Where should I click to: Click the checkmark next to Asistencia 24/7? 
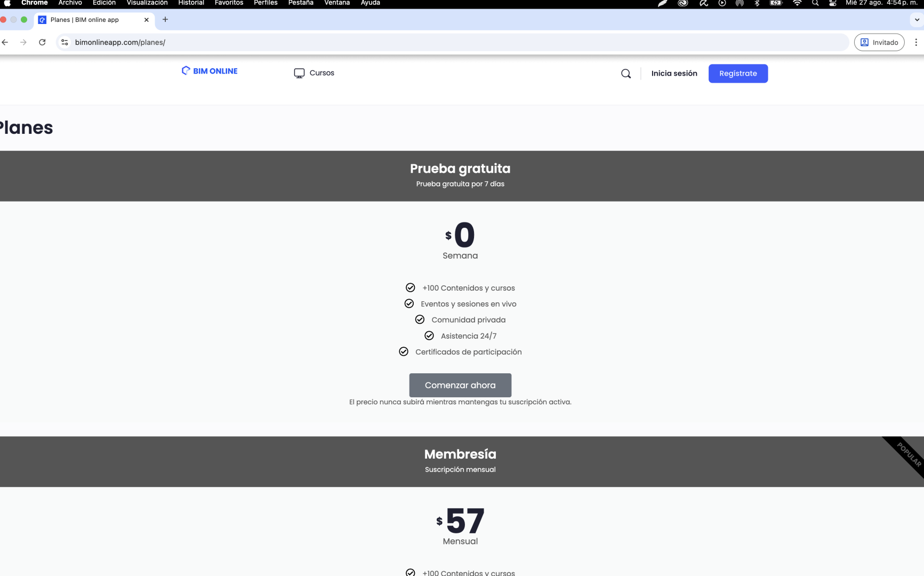click(429, 335)
